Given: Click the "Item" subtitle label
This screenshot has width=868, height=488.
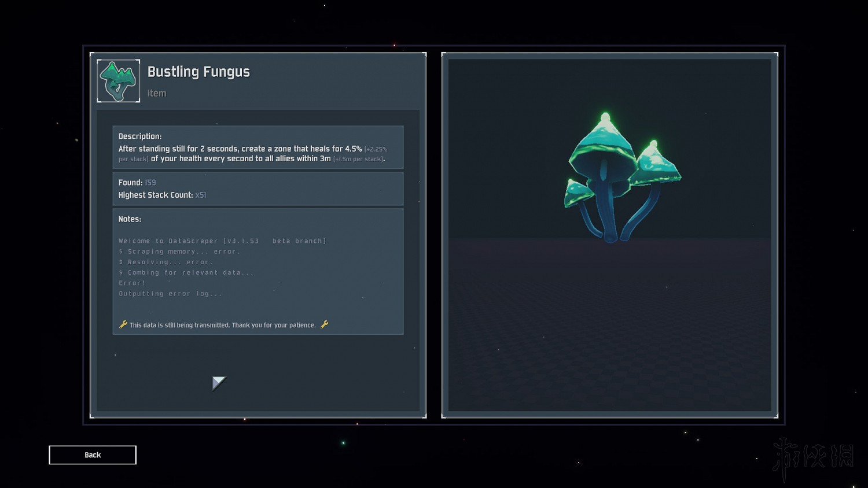Looking at the screenshot, I should [156, 93].
